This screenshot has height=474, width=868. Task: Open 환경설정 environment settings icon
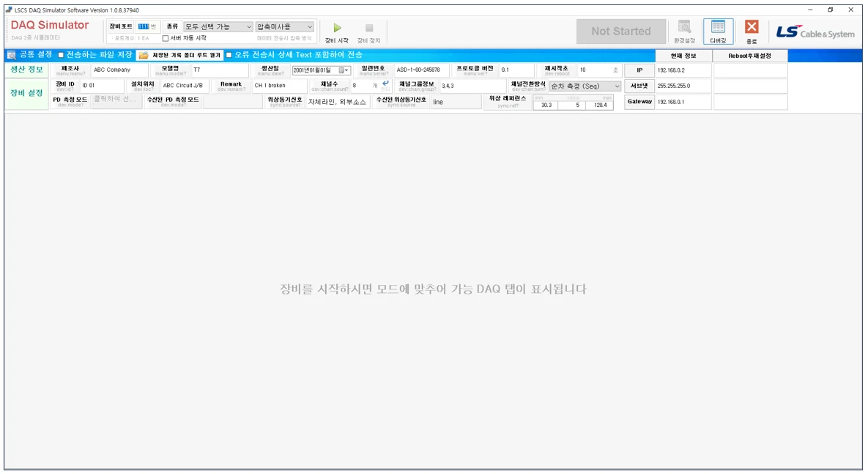click(685, 27)
